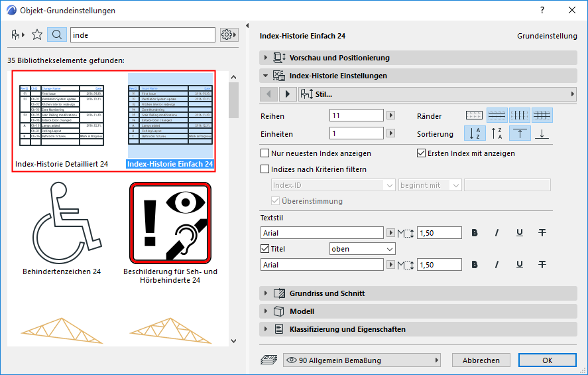Edit the Reihen value field
The width and height of the screenshot is (588, 375).
(357, 115)
